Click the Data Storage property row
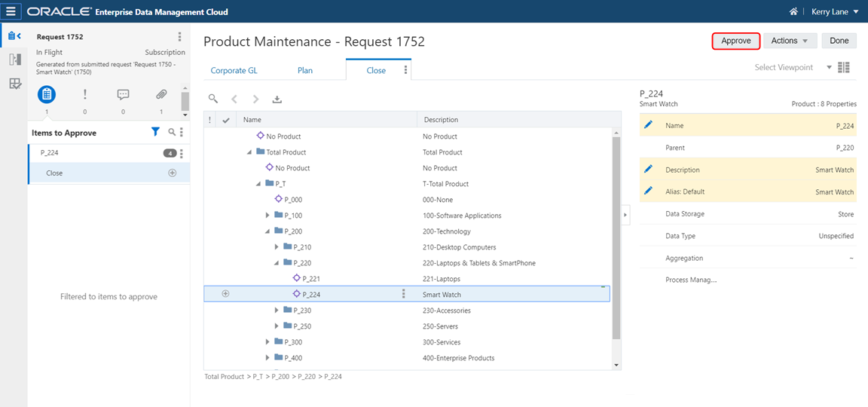 pyautogui.click(x=748, y=214)
